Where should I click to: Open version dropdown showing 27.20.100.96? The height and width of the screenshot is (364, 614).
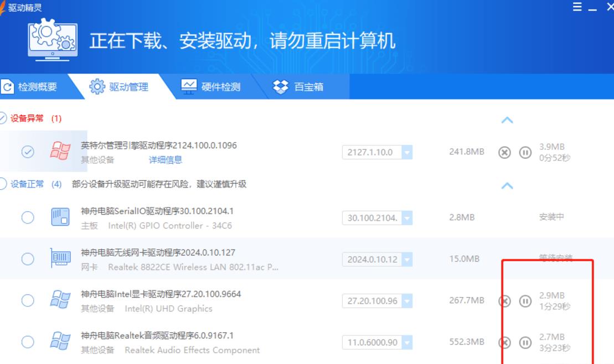tap(407, 301)
